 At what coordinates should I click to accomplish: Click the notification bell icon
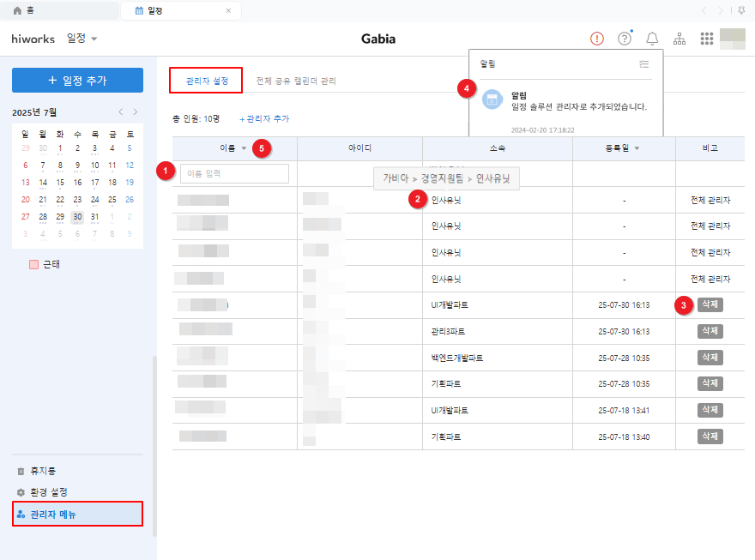pyautogui.click(x=652, y=39)
